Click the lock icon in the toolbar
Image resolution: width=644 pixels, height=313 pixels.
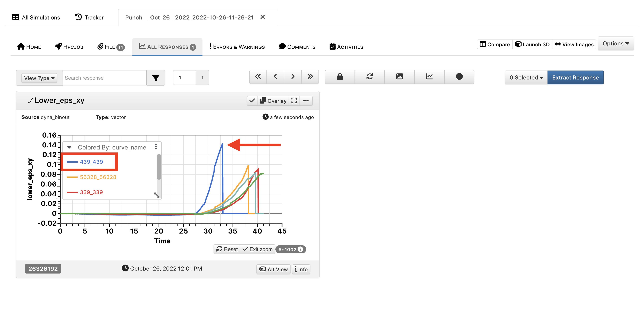[340, 77]
